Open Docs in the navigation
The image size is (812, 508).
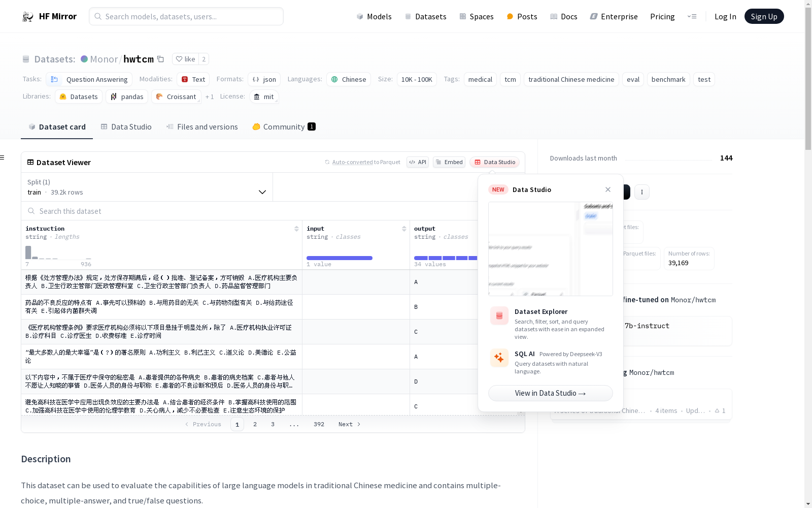pyautogui.click(x=564, y=16)
